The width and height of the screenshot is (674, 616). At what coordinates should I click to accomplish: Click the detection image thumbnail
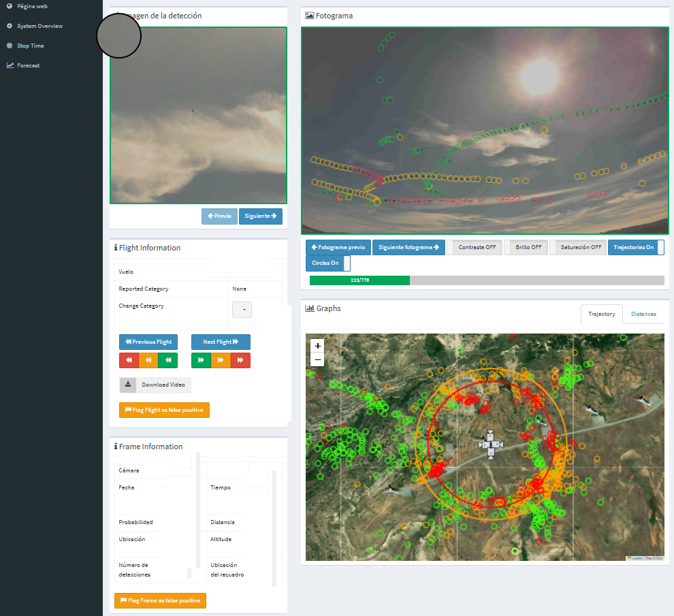(198, 116)
